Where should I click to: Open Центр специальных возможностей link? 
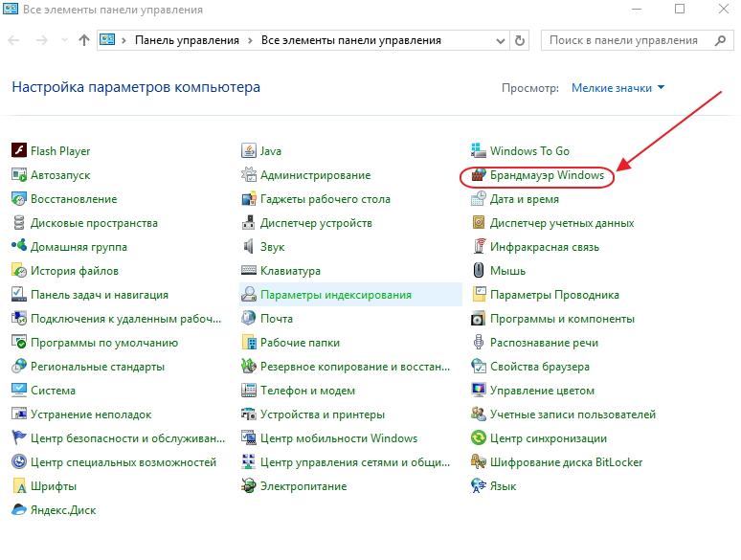point(123,462)
